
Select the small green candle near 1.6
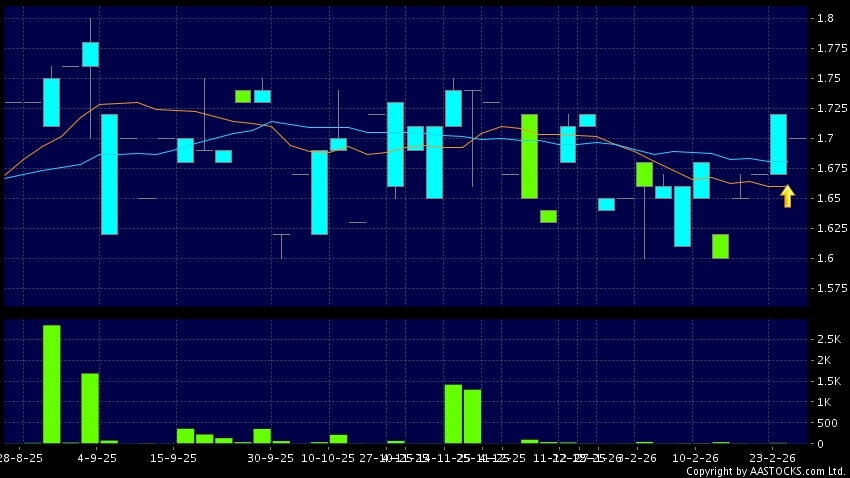pyautogui.click(x=720, y=246)
